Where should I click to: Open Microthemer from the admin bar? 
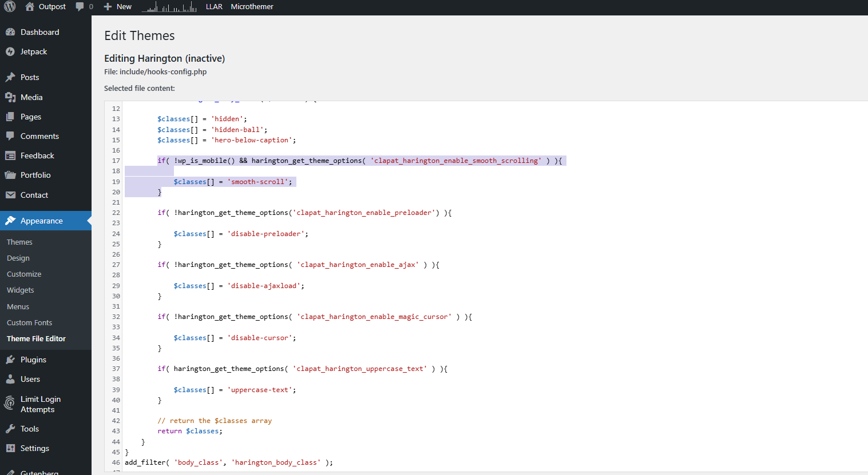[x=252, y=7]
